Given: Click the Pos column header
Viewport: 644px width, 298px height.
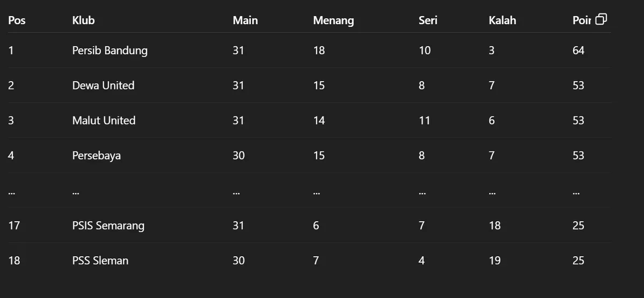Looking at the screenshot, I should click(x=17, y=20).
